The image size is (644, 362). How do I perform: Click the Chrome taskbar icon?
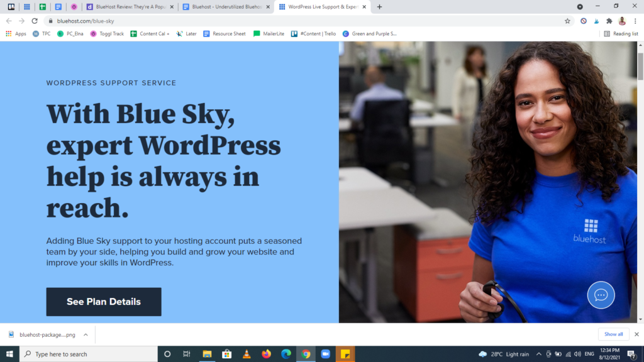[x=306, y=354]
